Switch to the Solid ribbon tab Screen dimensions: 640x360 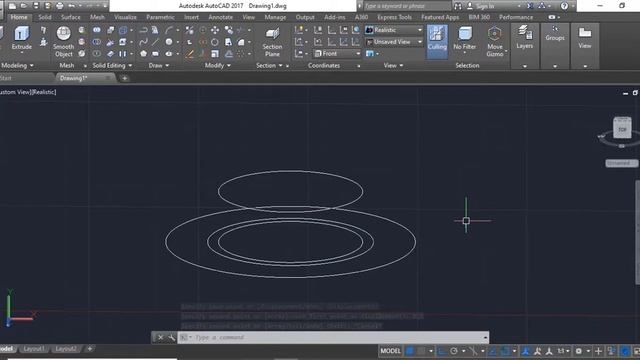tap(45, 17)
